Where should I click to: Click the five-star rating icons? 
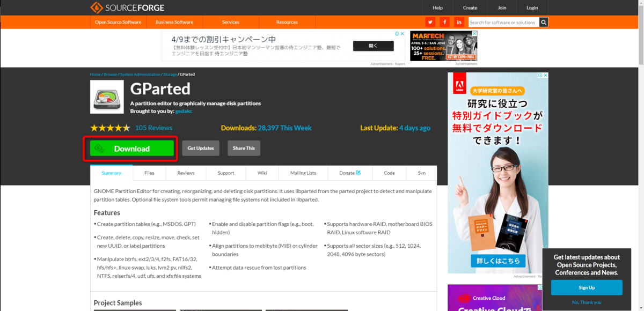coord(110,128)
